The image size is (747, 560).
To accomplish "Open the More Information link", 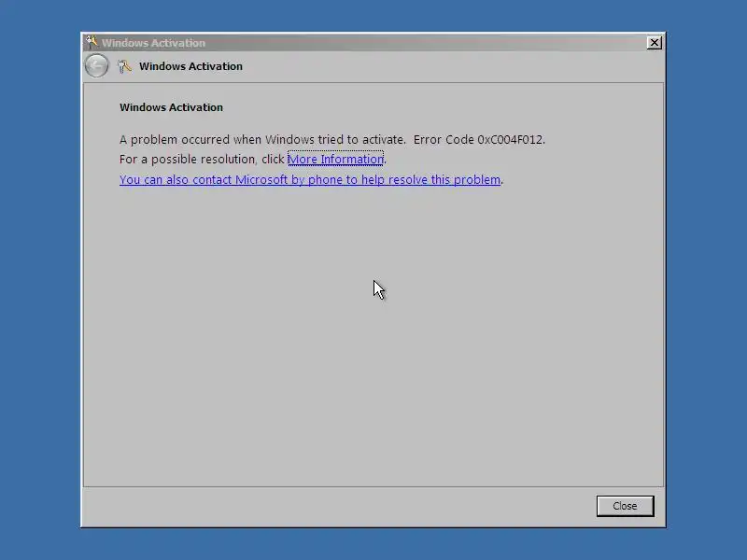I will click(335, 159).
